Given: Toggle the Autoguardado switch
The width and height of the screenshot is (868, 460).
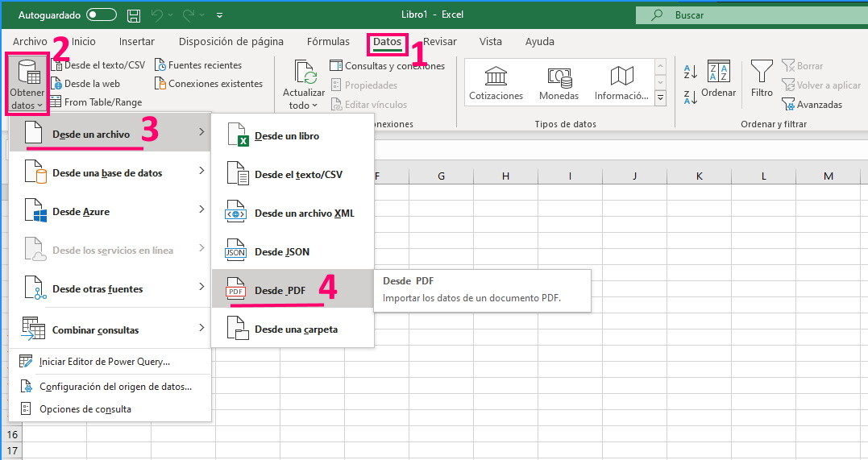Looking at the screenshot, I should [102, 15].
